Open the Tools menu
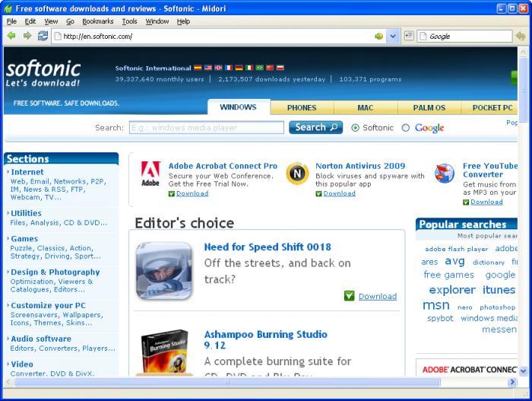 [x=130, y=21]
